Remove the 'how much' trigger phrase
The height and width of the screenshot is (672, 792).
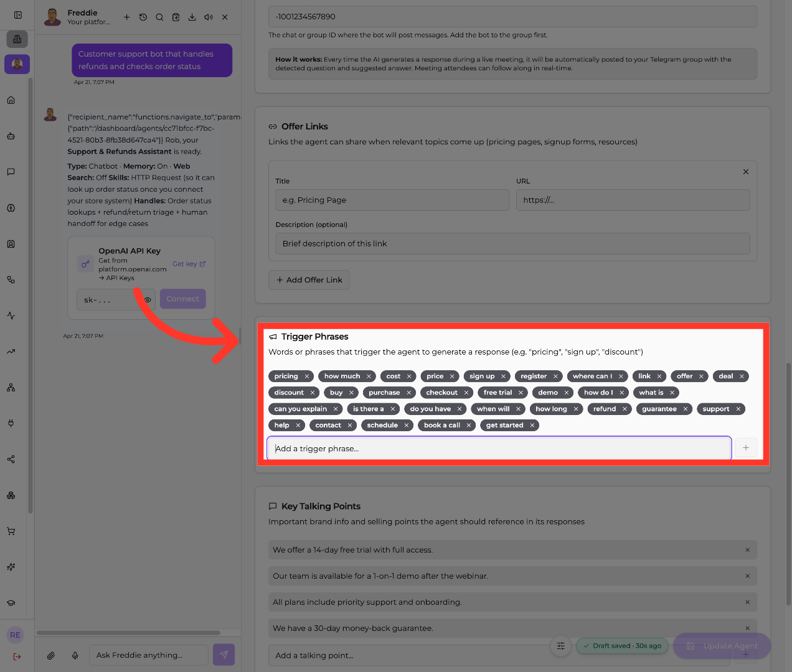tap(369, 376)
